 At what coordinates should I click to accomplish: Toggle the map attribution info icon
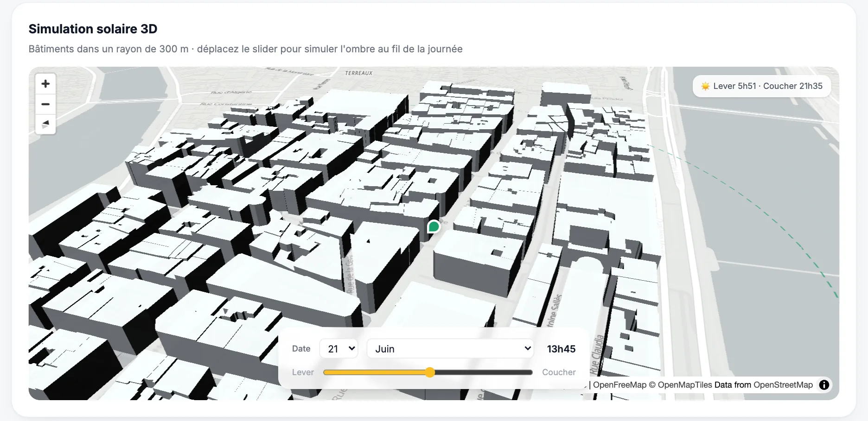[x=824, y=385]
